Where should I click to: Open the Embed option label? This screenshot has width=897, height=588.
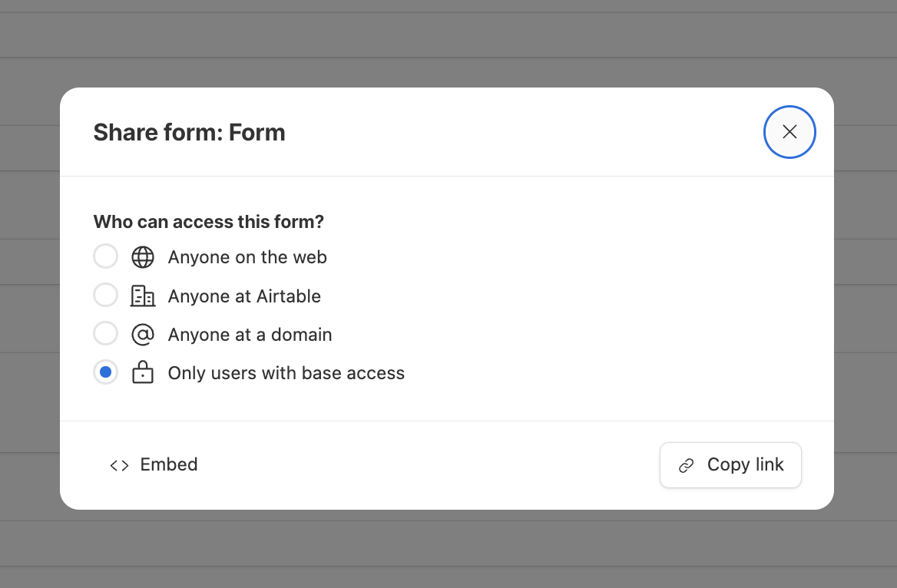click(169, 464)
